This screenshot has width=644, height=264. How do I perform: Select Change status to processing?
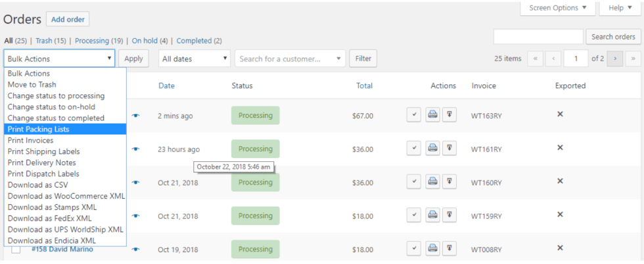click(x=65, y=96)
